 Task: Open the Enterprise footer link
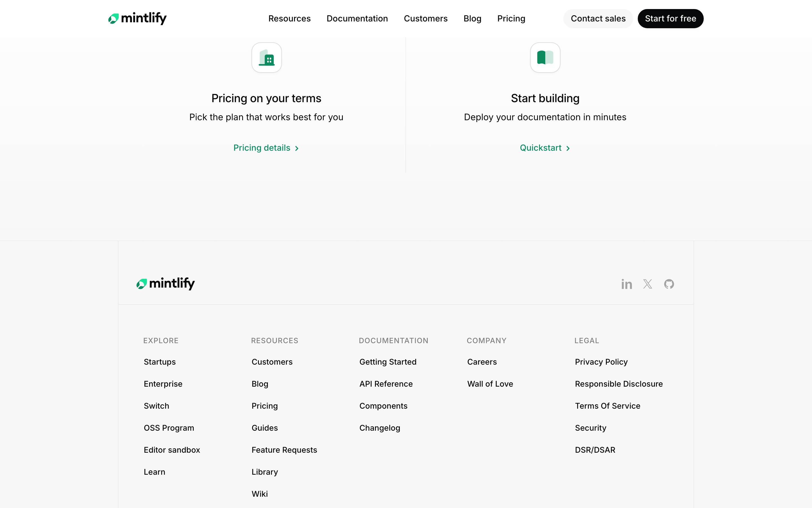[x=163, y=384]
